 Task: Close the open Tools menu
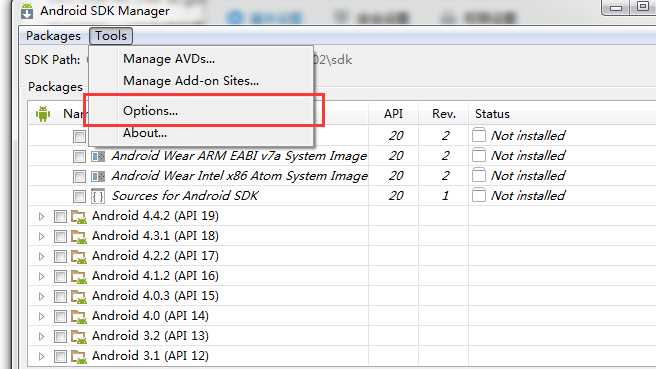point(111,36)
